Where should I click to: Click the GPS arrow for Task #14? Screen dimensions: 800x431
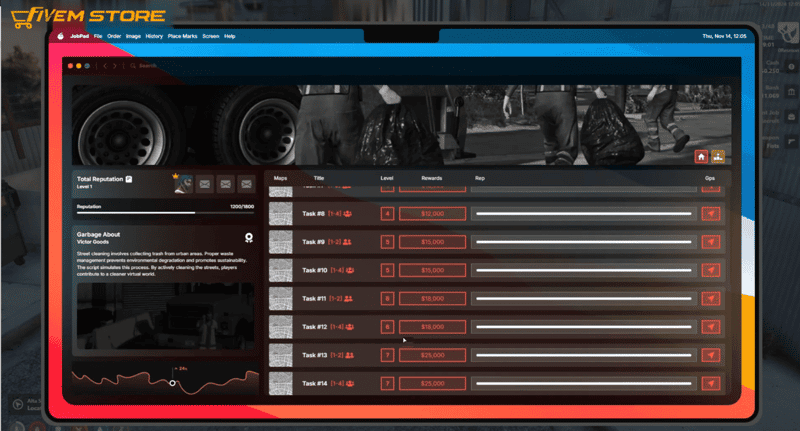(711, 384)
